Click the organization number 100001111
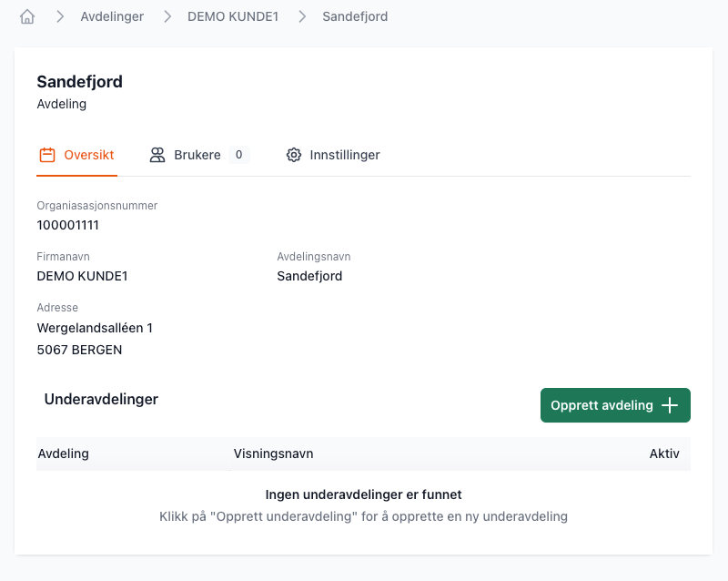The width and height of the screenshot is (728, 581). coord(68,225)
